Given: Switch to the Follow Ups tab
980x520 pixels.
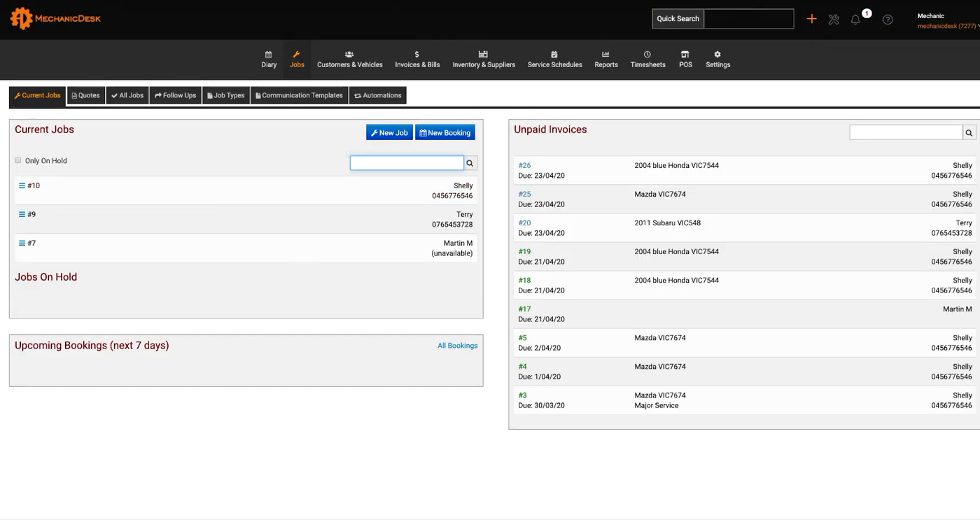Looking at the screenshot, I should (176, 96).
